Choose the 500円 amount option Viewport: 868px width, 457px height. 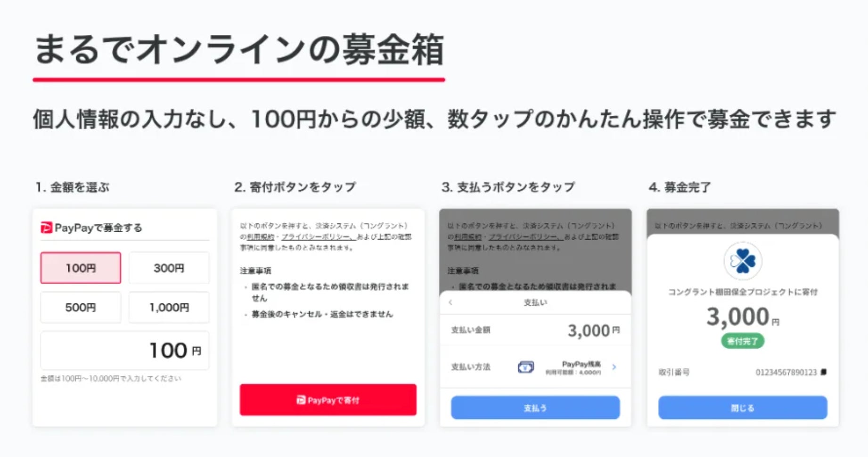pyautogui.click(x=81, y=308)
